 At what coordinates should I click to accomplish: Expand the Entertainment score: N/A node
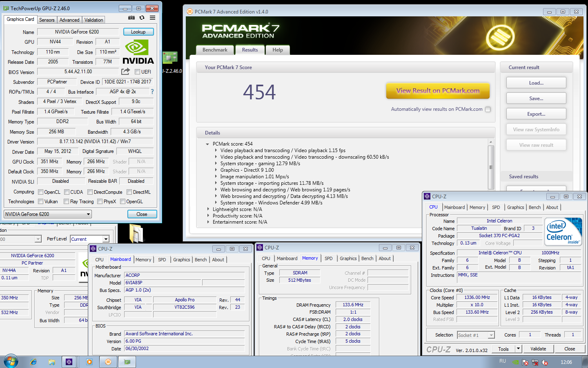coord(207,222)
